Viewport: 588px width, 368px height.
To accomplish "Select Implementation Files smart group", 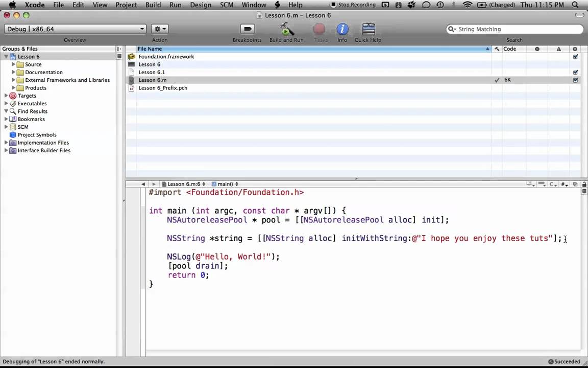I will click(x=43, y=143).
